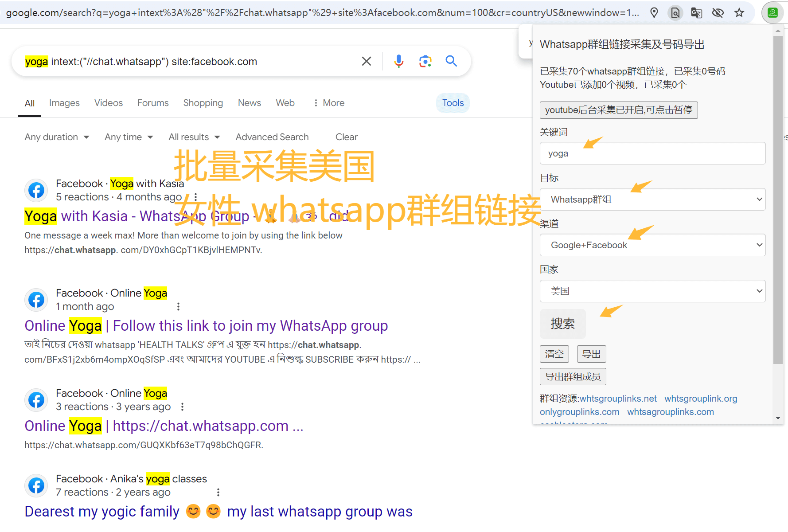Switch to the Forums tab
The width and height of the screenshot is (788, 532).
tap(153, 103)
